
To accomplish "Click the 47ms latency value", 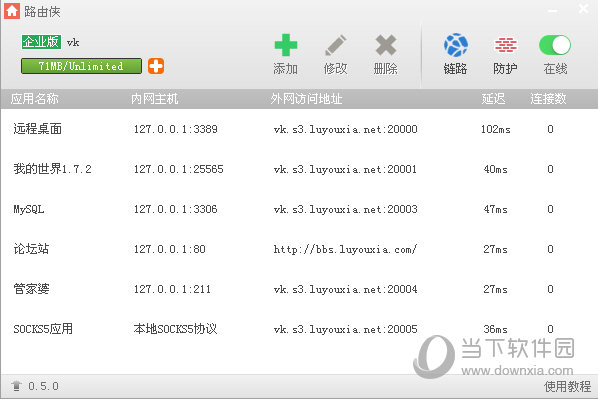I will click(x=495, y=209).
